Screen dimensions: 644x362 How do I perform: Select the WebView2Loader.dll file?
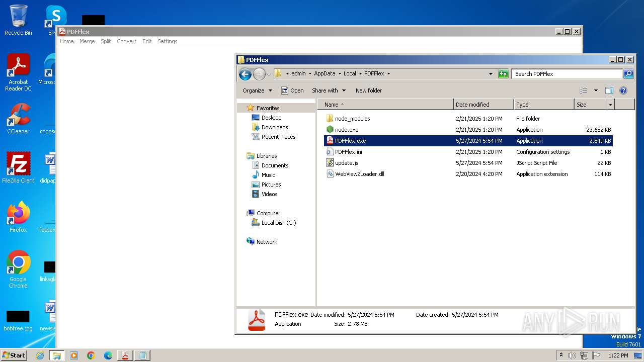coord(359,174)
